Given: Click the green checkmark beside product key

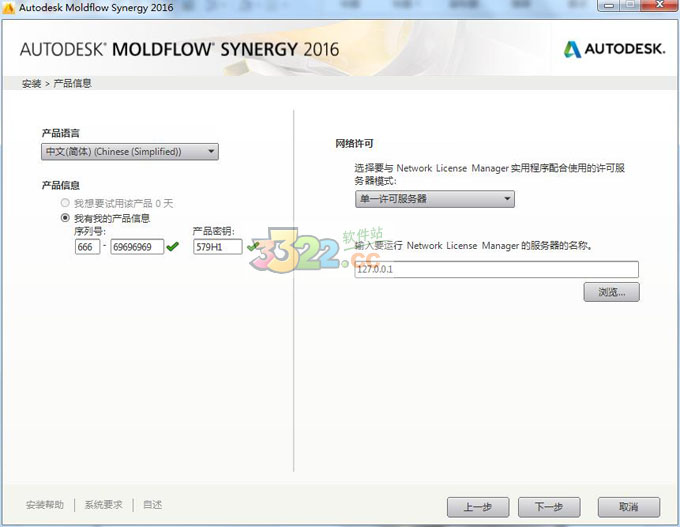Looking at the screenshot, I should point(252,246).
